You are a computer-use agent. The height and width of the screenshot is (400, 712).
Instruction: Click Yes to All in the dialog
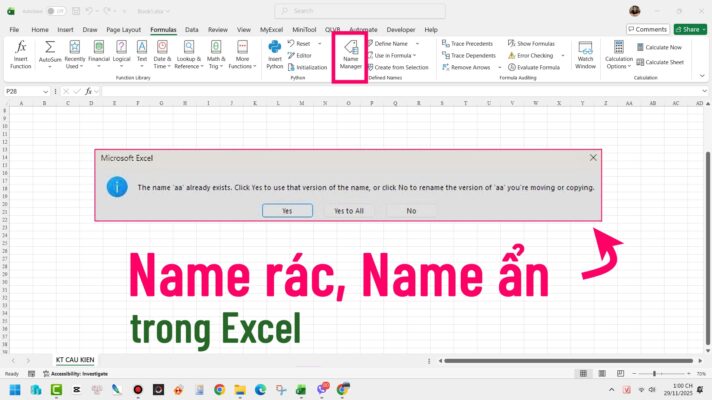point(349,211)
